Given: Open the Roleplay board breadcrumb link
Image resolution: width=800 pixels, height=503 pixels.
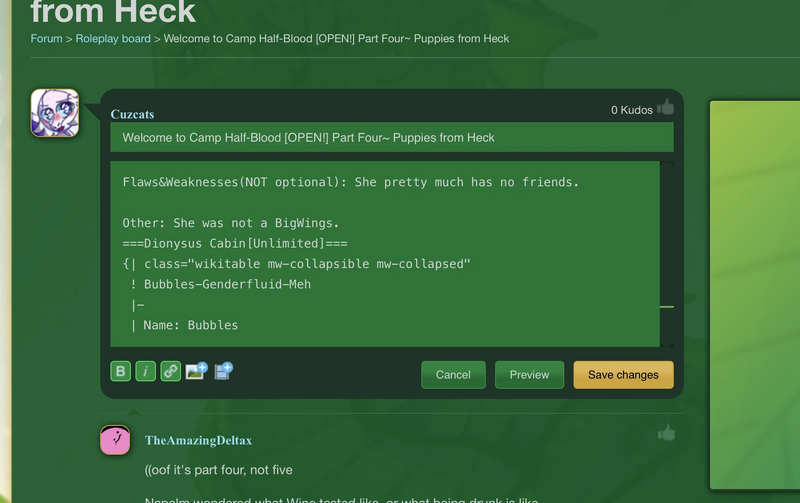Looking at the screenshot, I should [113, 39].
